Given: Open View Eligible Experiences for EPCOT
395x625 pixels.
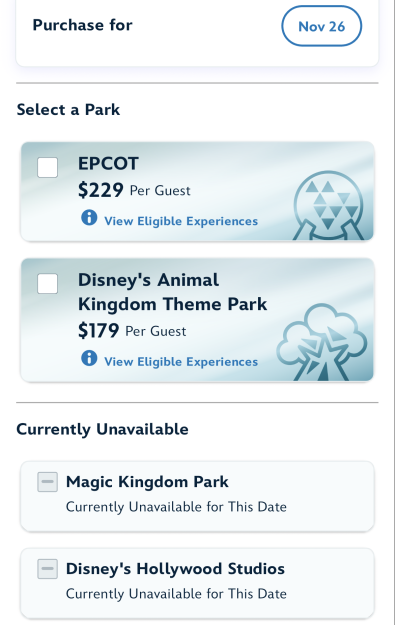Looking at the screenshot, I should [x=181, y=221].
